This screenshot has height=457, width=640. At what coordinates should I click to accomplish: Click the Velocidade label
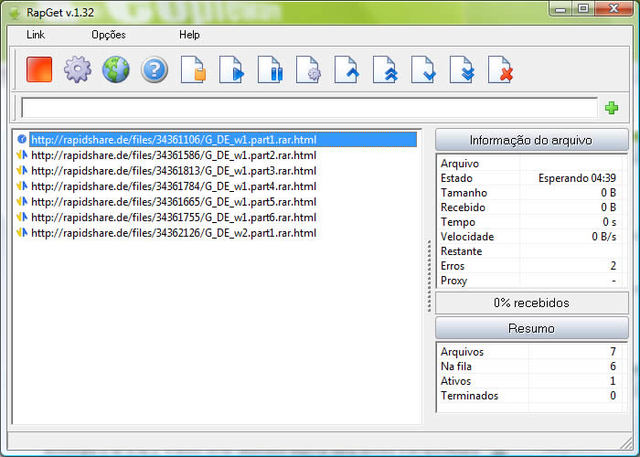tap(467, 237)
